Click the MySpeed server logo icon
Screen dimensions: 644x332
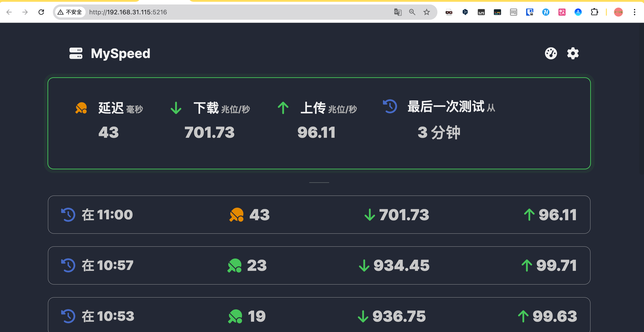(x=76, y=53)
